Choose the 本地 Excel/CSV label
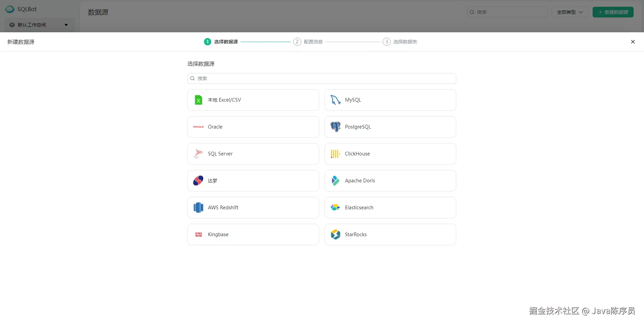 pos(224,100)
